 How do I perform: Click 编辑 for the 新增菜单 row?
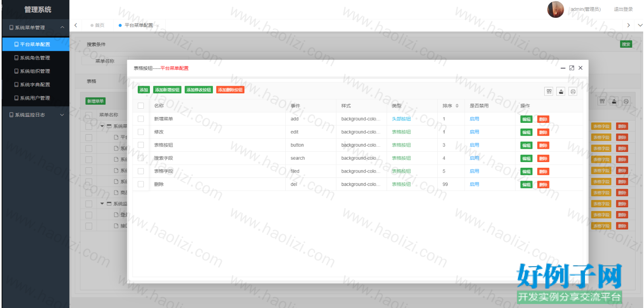point(526,119)
